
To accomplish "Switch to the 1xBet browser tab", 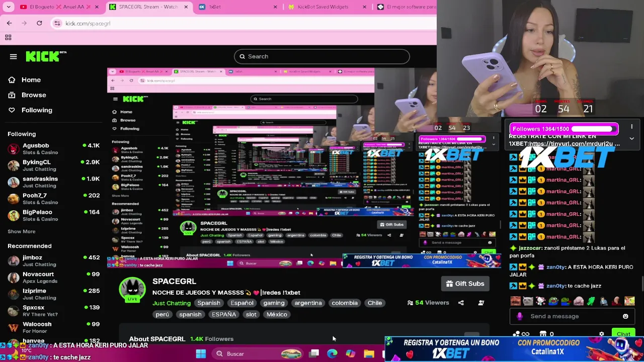I will click(237, 7).
